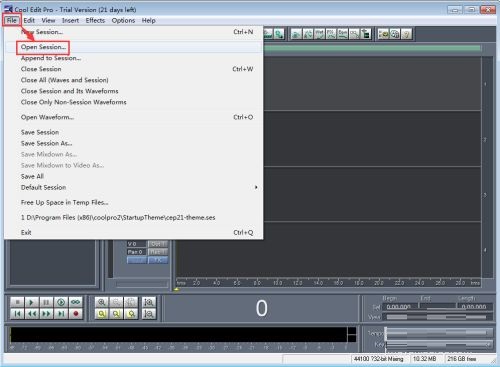The image size is (500, 367).
Task: Toggle the Play Looped infinity button
Action: [76, 302]
